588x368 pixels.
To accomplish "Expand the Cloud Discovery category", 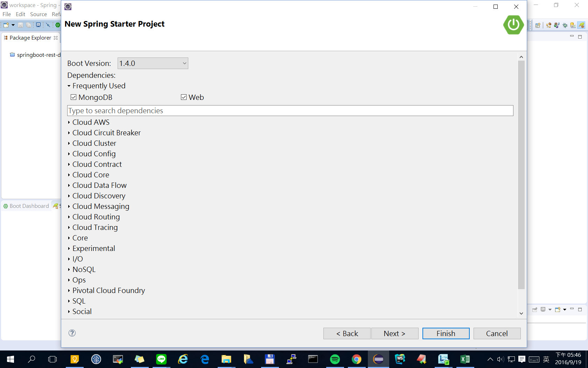I will point(69,196).
